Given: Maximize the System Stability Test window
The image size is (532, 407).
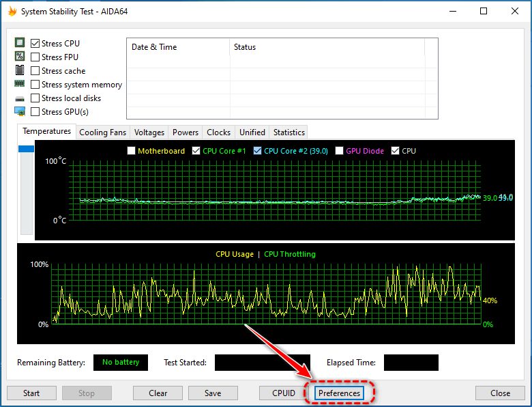Looking at the screenshot, I should [484, 11].
